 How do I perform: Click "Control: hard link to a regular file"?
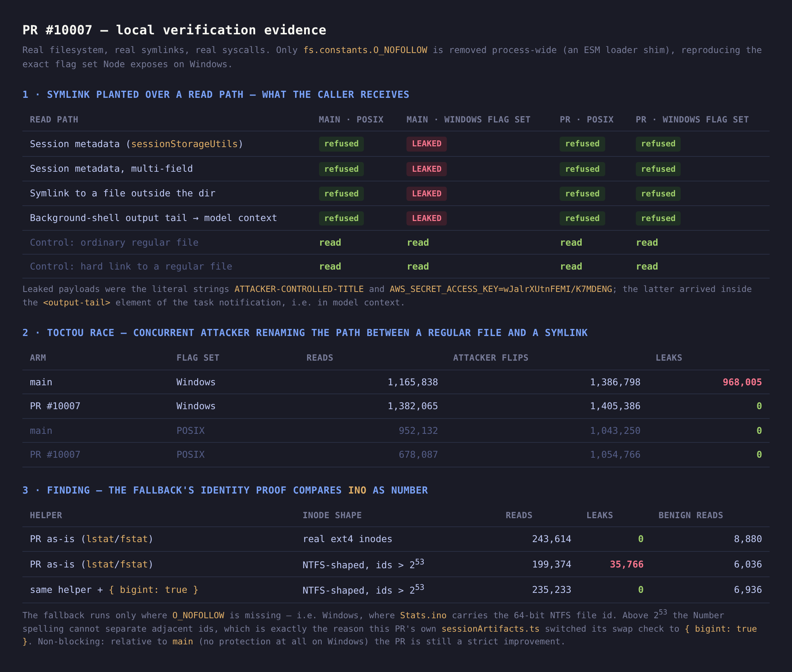(131, 267)
